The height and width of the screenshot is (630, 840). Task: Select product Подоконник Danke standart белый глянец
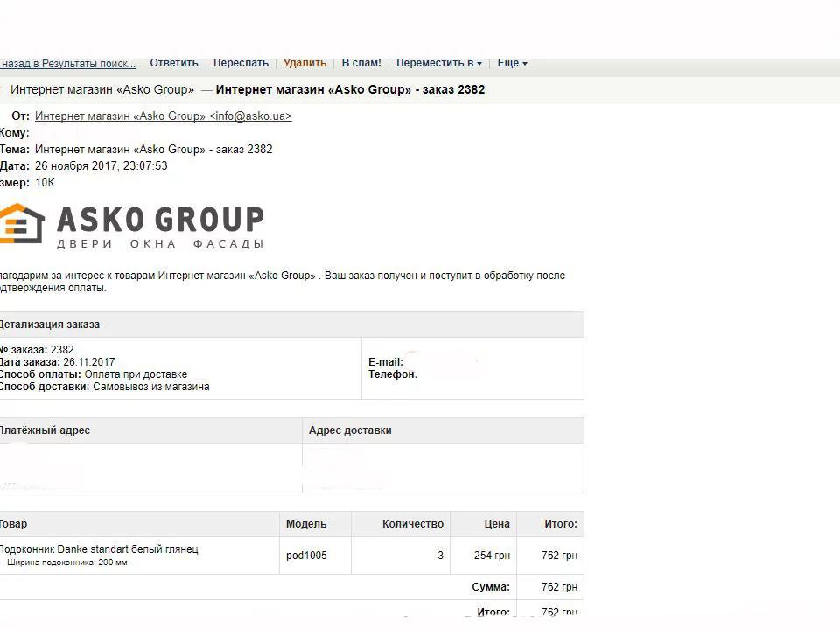[x=99, y=549]
